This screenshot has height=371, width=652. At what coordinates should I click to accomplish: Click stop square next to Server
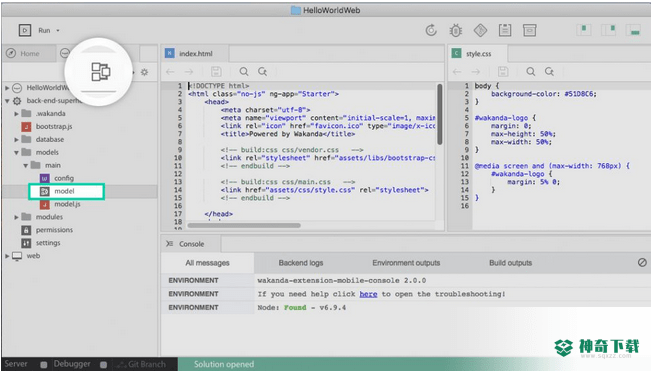click(44, 365)
